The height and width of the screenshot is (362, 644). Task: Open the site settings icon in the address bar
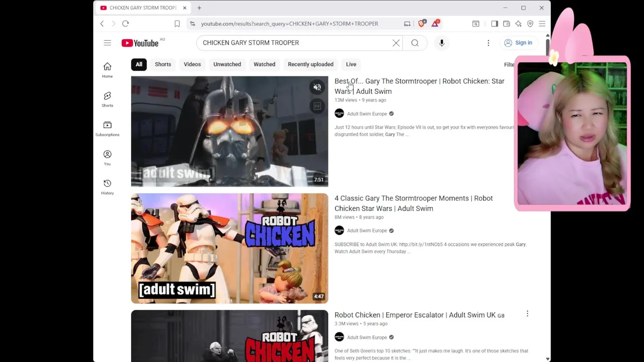click(192, 24)
